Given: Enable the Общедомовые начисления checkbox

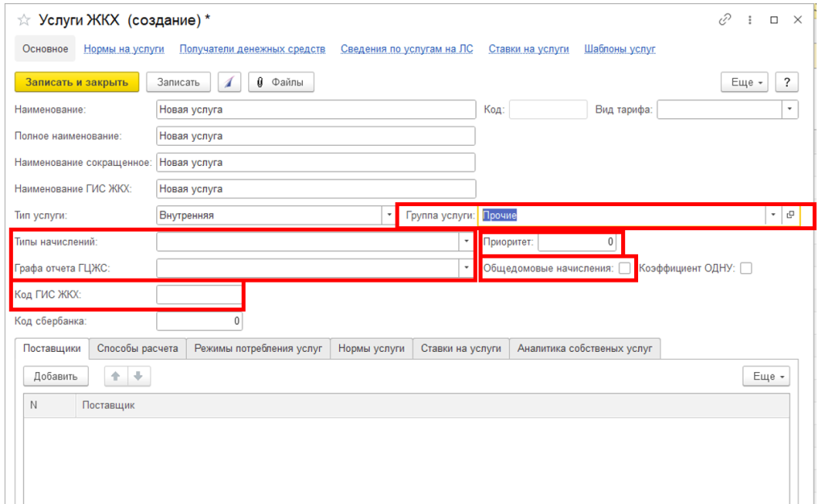Looking at the screenshot, I should coord(624,269).
